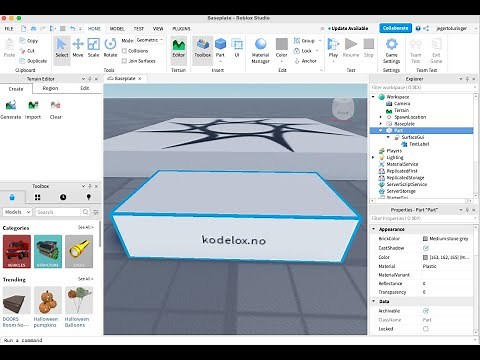Click the Toolbox search field
The width and height of the screenshot is (480, 360).
58,212
